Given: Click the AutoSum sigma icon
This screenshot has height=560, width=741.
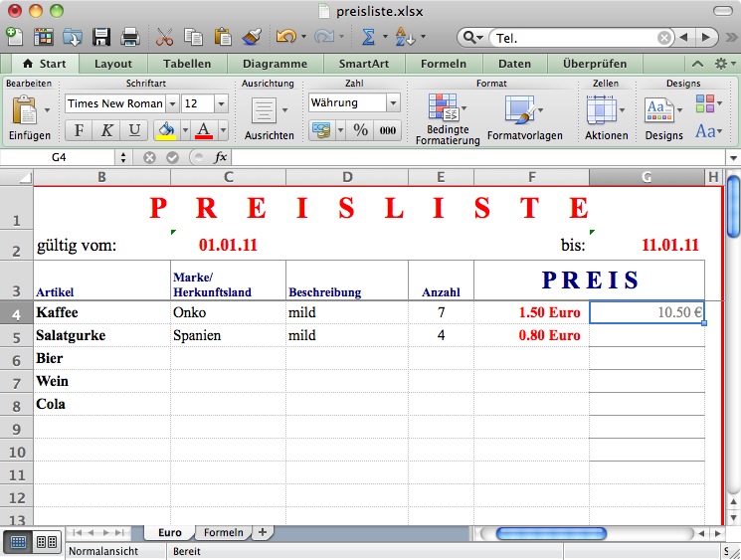Looking at the screenshot, I should [x=367, y=37].
